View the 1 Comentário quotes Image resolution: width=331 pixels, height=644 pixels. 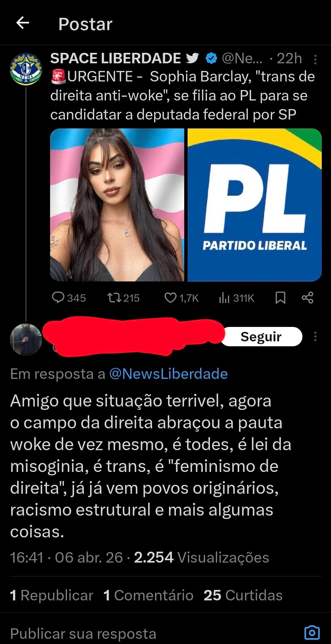[x=149, y=595]
